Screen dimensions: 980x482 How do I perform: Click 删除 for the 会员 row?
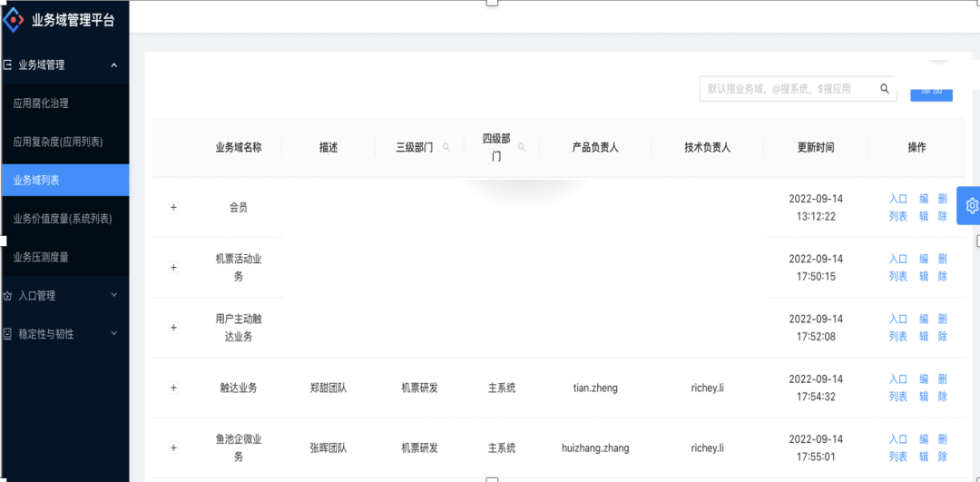[943, 208]
